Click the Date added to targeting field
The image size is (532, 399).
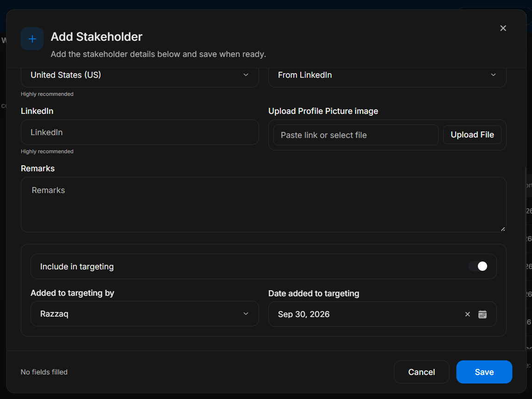tap(383, 314)
